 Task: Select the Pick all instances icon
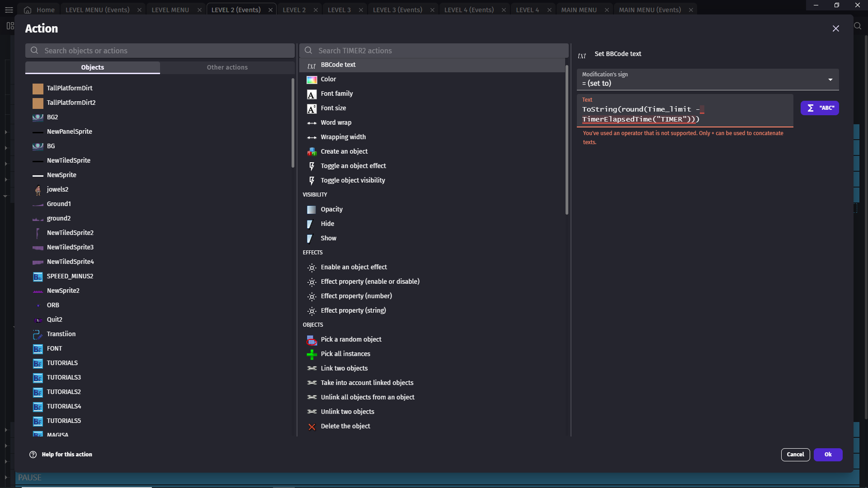coord(311,354)
